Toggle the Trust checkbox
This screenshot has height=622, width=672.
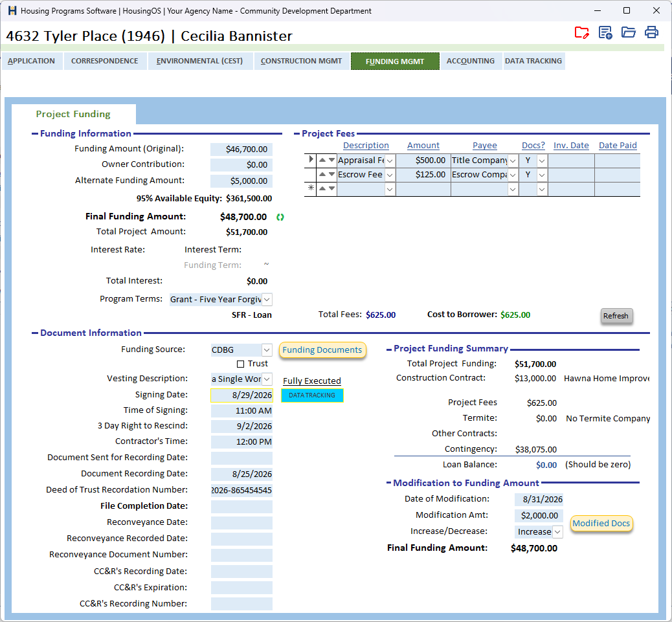coord(240,364)
